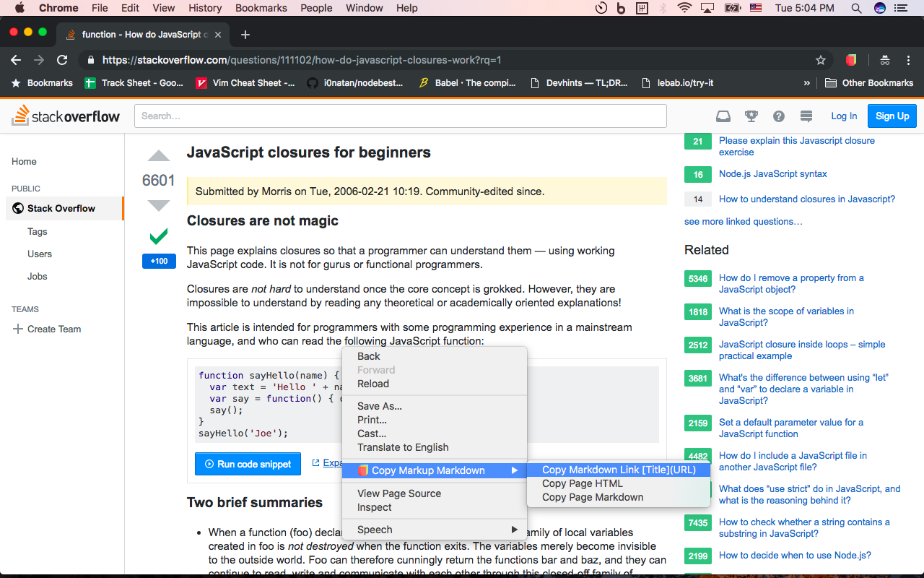The image size is (924, 578).
Task: Open 'What is the scope of variables' question
Action: 786,317
